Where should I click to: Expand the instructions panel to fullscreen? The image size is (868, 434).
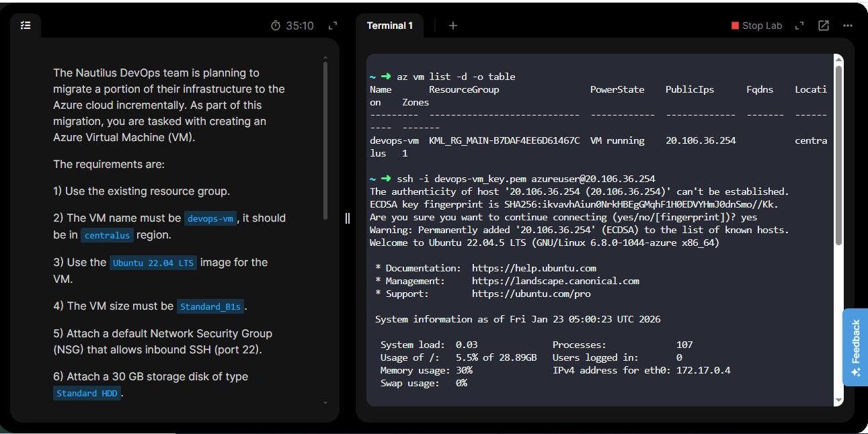coord(332,26)
